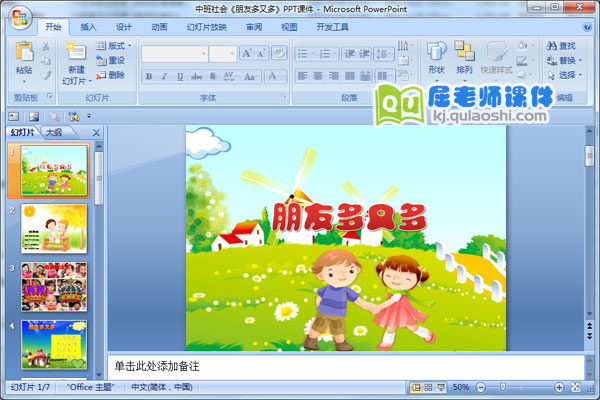This screenshot has width=600, height=400.
Task: Open the font name combo box
Action: click(x=175, y=54)
